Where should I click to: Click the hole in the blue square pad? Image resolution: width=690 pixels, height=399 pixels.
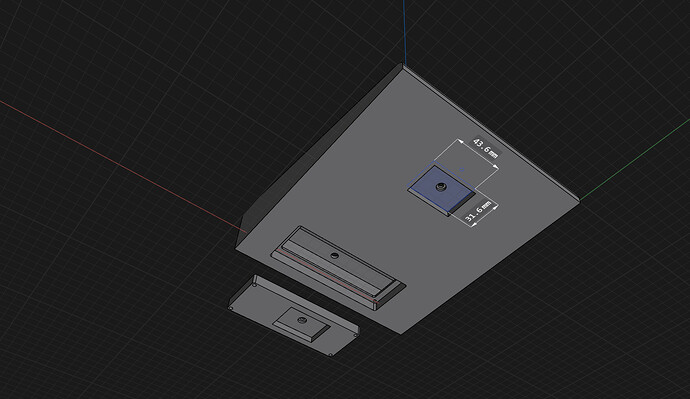pos(440,187)
